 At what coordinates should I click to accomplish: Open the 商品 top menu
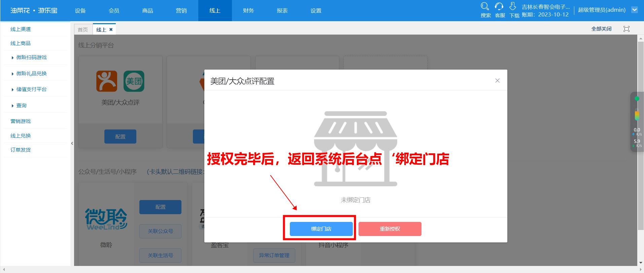(x=148, y=10)
